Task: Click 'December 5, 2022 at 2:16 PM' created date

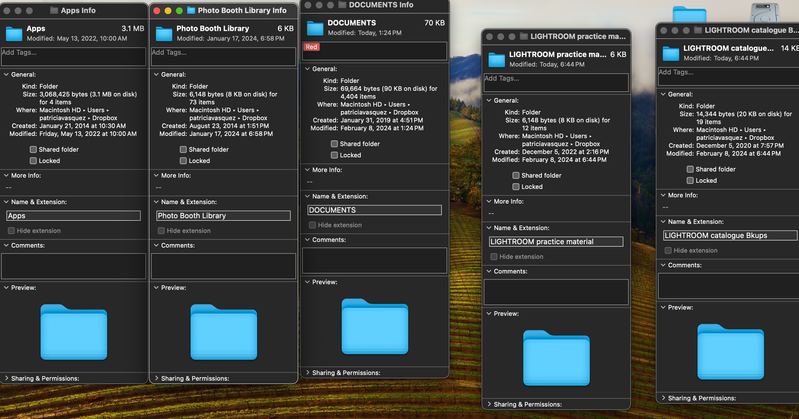Action: tap(565, 151)
